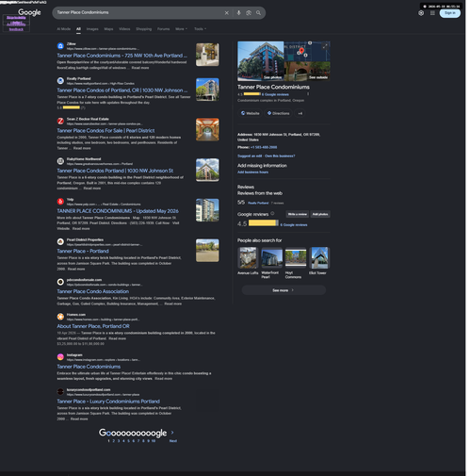Go to results page 2
This screenshot has height=476, width=471.
coord(114,441)
